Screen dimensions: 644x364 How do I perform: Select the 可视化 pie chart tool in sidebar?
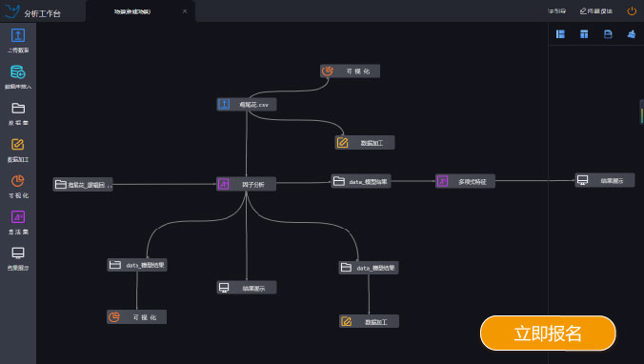(18, 186)
